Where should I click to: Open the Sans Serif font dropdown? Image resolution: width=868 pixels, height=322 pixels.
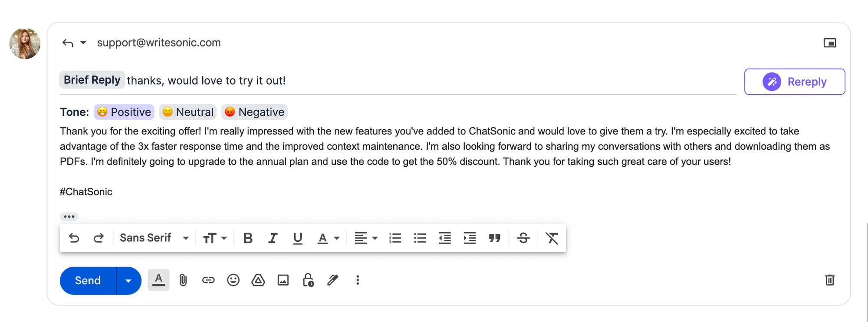154,238
